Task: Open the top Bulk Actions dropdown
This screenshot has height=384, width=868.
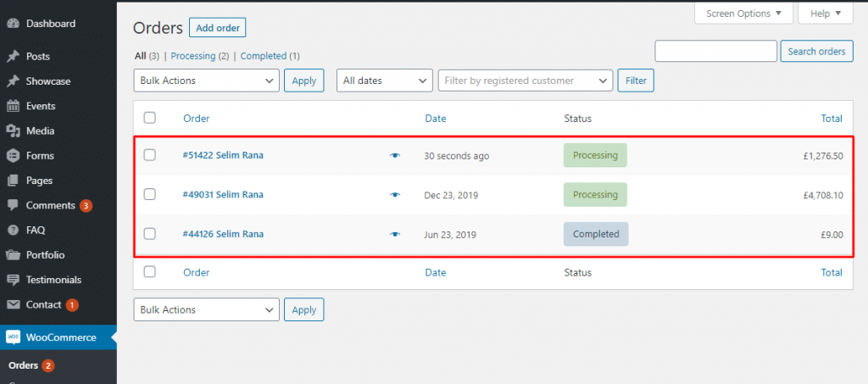Action: [206, 81]
